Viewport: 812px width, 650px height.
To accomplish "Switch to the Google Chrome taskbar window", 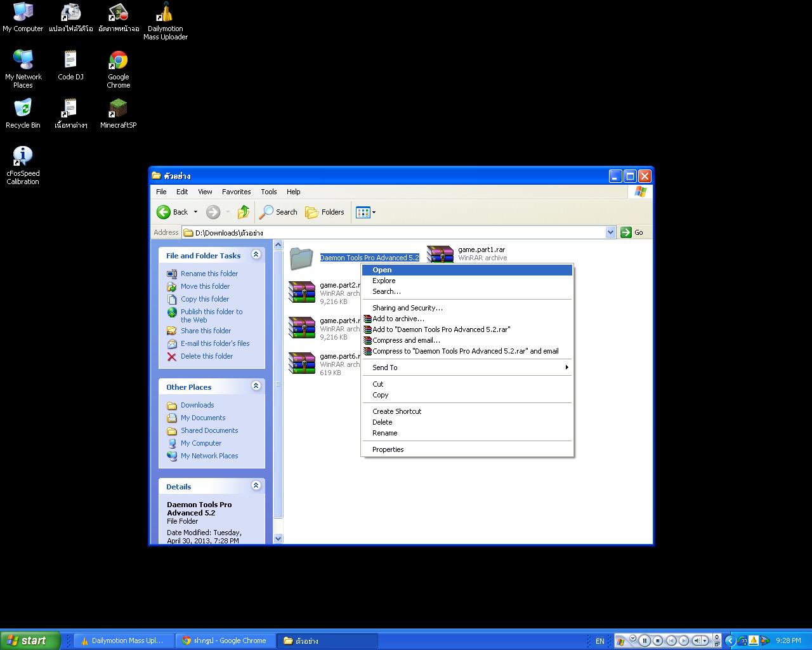I will coord(226,640).
